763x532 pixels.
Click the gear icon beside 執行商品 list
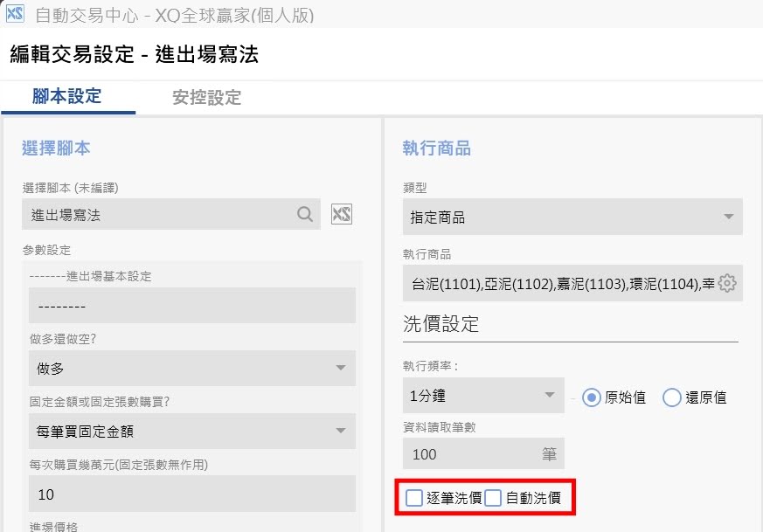727,284
